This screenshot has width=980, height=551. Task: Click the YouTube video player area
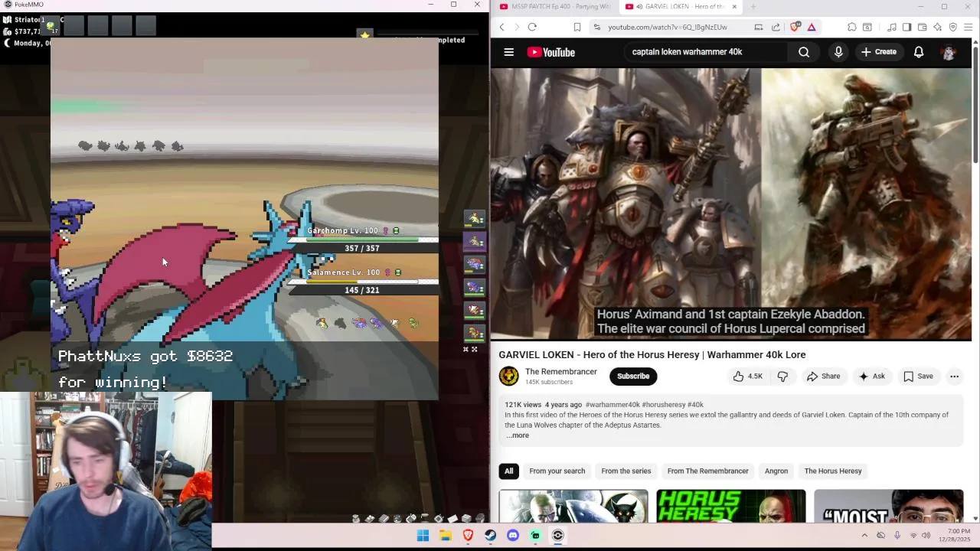731,204
